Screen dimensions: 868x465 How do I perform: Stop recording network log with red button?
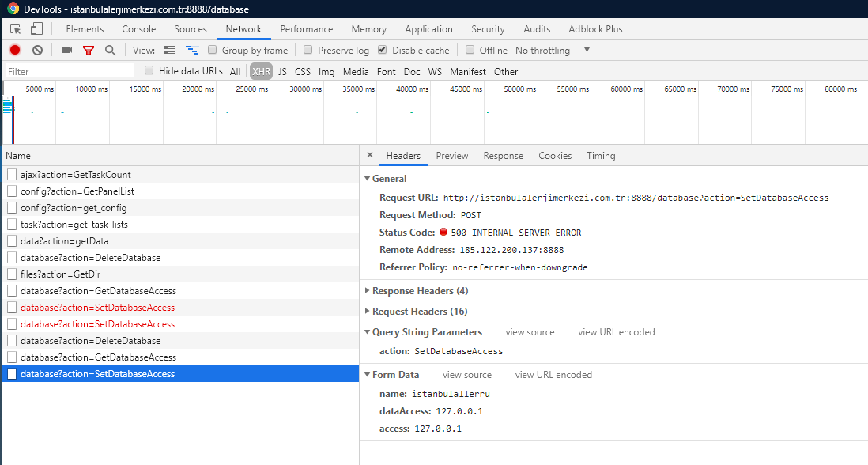coord(15,50)
